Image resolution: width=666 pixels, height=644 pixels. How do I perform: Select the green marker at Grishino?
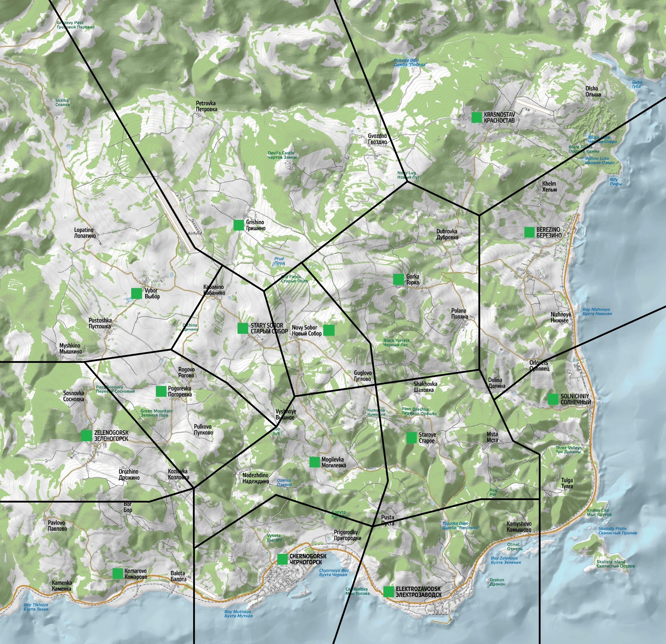[x=238, y=225]
